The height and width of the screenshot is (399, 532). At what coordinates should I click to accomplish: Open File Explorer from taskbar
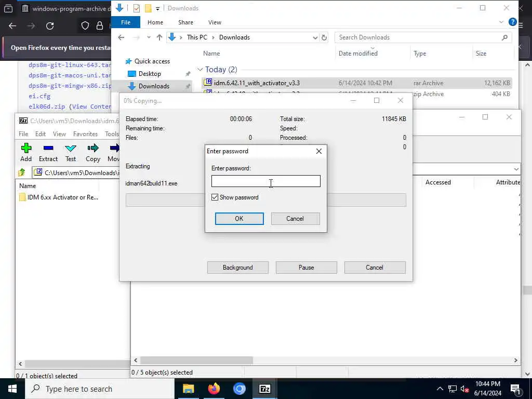(x=188, y=389)
